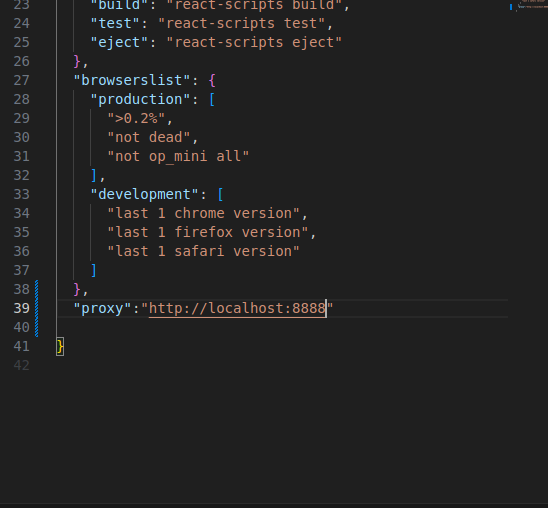Click "last 1 safari version" text

(x=203, y=251)
